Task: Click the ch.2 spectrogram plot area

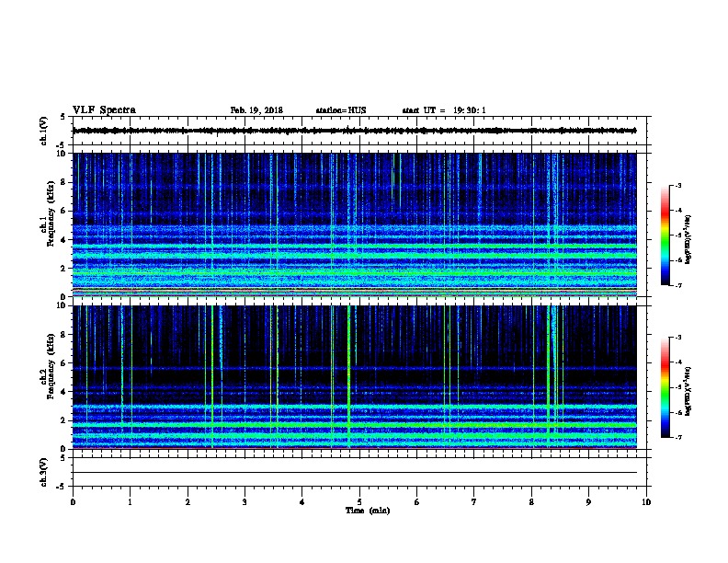Action: 355,377
